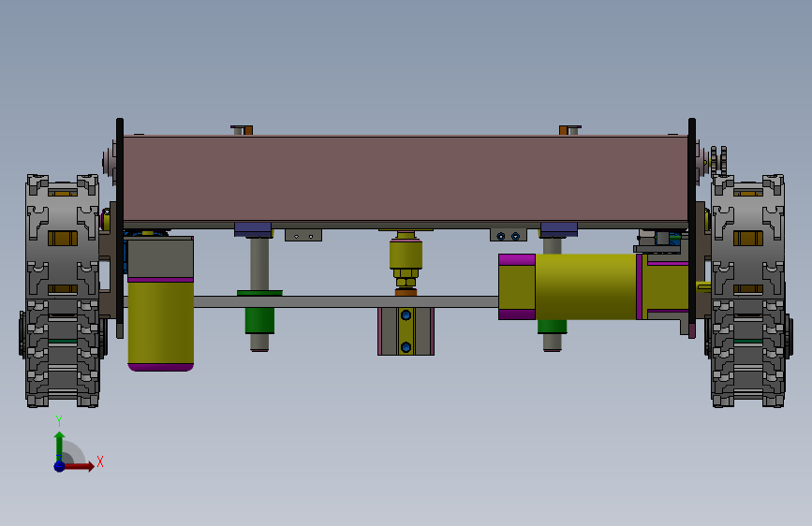Click the green Y axis arrow on triad
The height and width of the screenshot is (526, 812).
click(x=60, y=446)
